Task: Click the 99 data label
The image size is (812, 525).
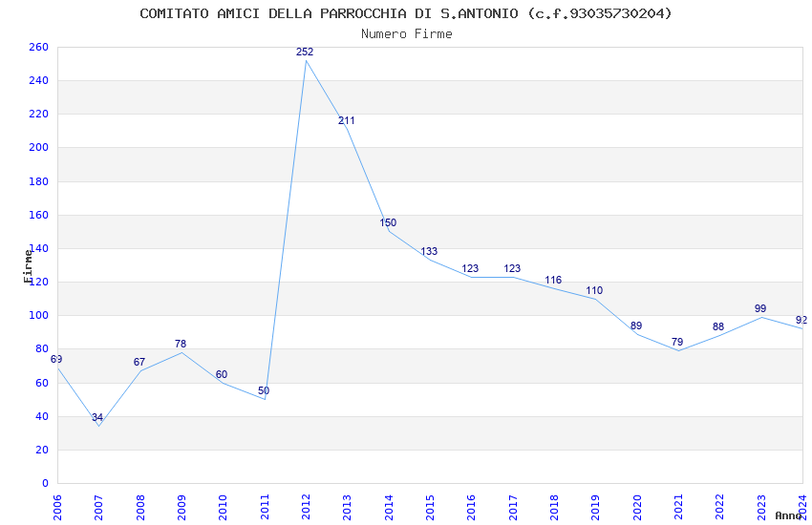Action: point(760,308)
